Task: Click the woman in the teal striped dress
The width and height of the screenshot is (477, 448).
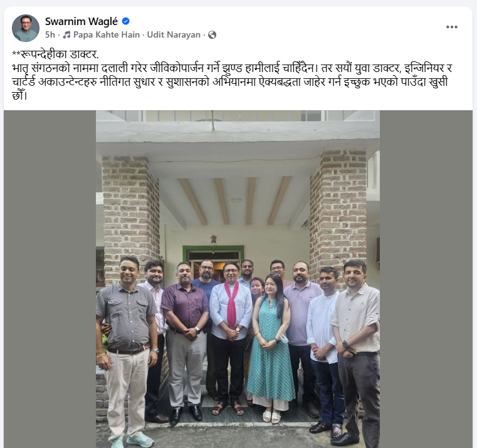Action: (x=270, y=346)
